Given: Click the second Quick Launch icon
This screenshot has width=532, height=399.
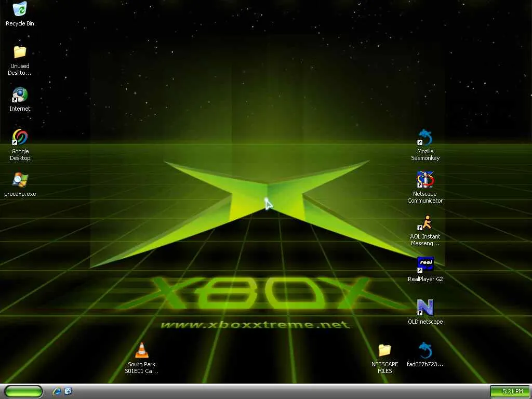Looking at the screenshot, I should (68, 391).
